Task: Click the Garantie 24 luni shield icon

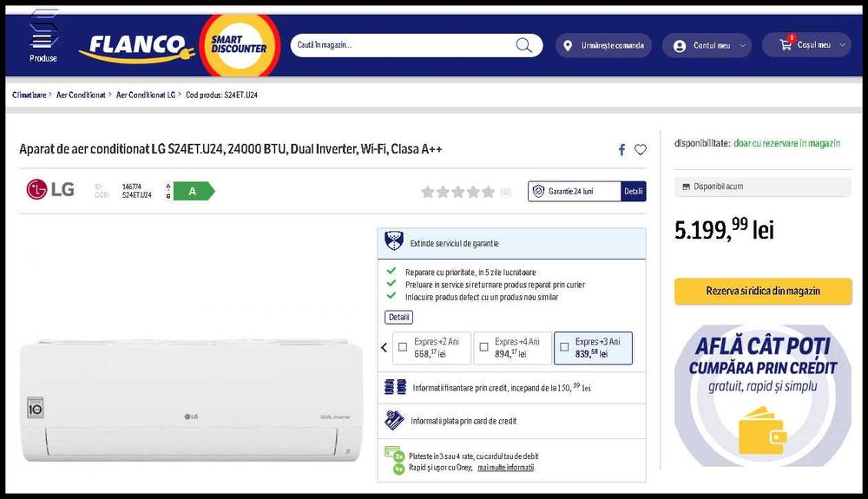Action: click(538, 192)
